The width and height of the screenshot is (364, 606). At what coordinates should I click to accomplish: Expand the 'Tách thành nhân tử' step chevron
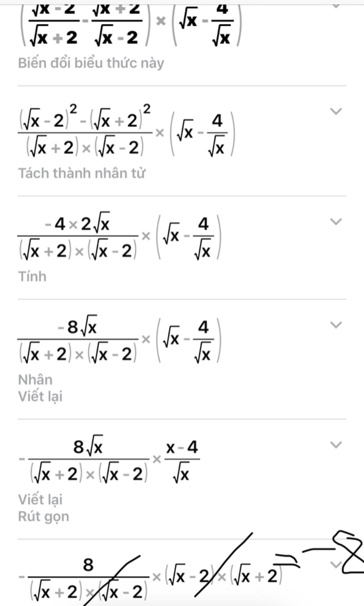coord(336,111)
